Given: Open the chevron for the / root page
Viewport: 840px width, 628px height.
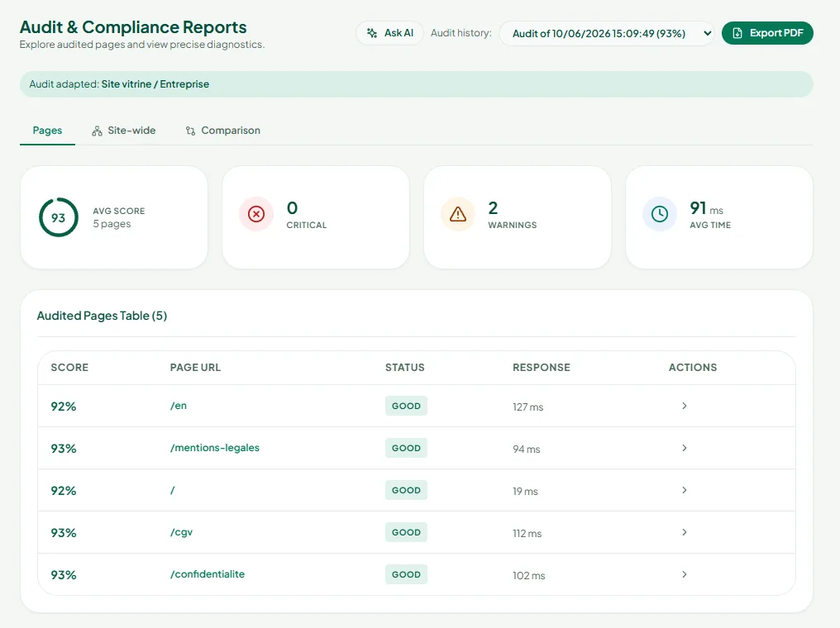Looking at the screenshot, I should point(684,490).
